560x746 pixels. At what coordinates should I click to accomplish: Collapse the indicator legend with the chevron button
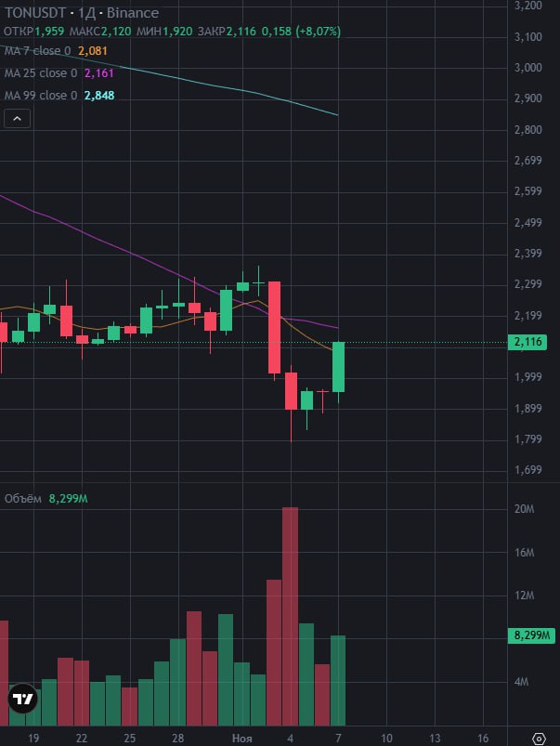(x=17, y=118)
